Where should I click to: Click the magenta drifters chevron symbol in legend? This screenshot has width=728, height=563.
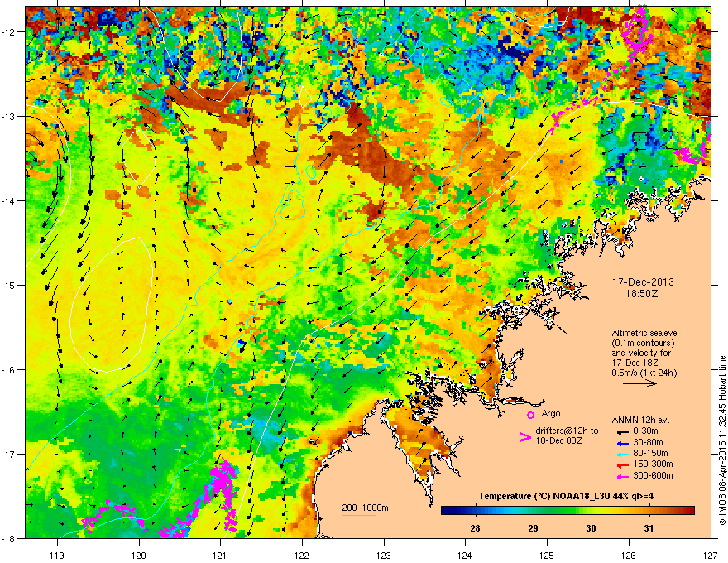point(524,437)
